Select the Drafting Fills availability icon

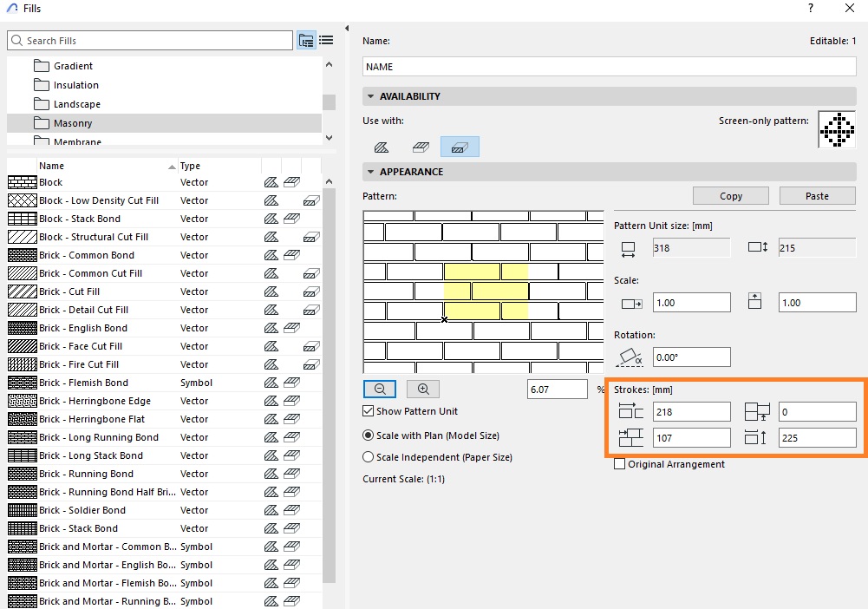tap(382, 147)
